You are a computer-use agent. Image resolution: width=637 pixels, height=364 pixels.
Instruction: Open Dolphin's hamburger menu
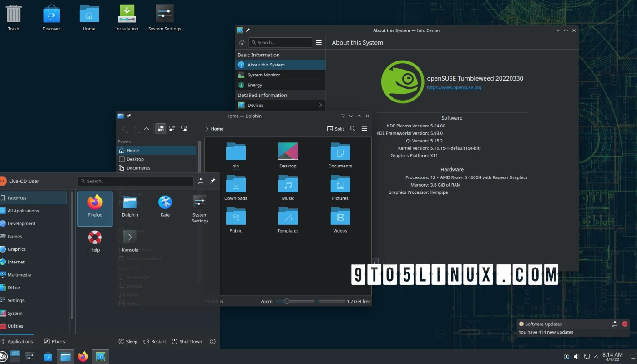[x=364, y=129]
